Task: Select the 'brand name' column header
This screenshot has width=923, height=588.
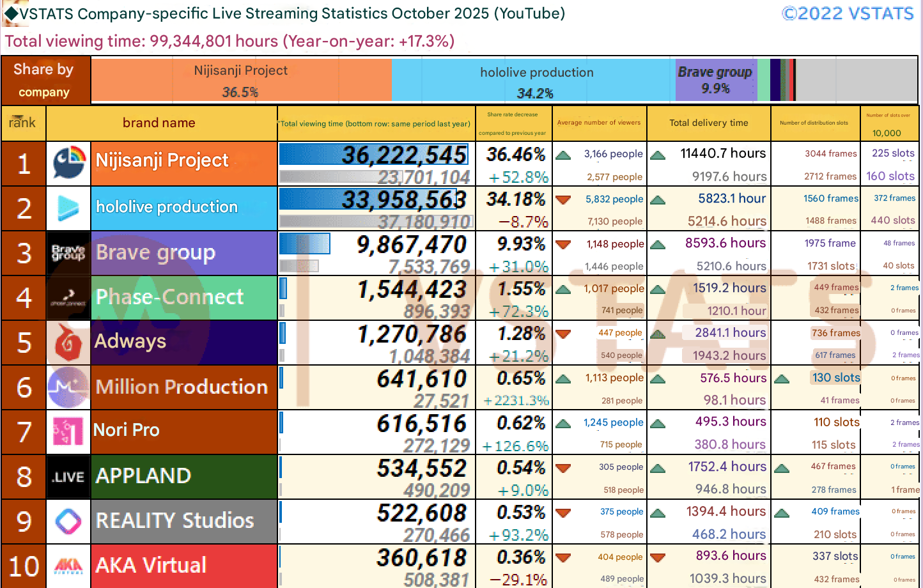Action: click(x=162, y=123)
